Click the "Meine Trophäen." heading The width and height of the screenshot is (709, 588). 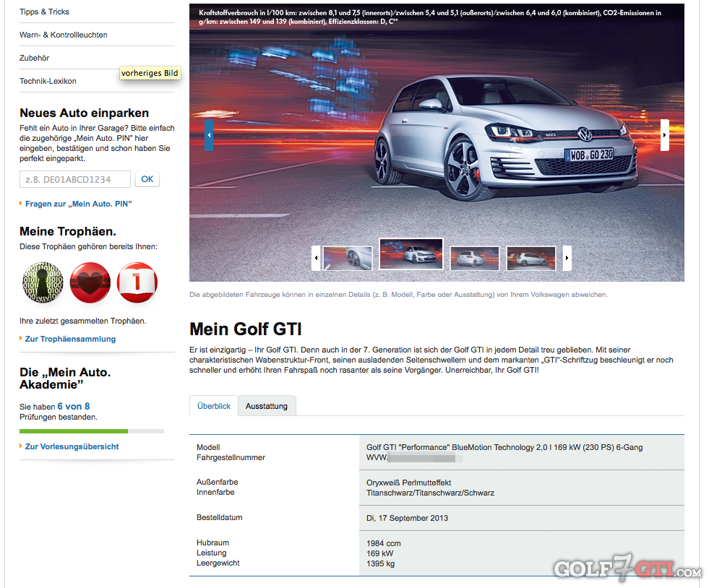pos(68,231)
